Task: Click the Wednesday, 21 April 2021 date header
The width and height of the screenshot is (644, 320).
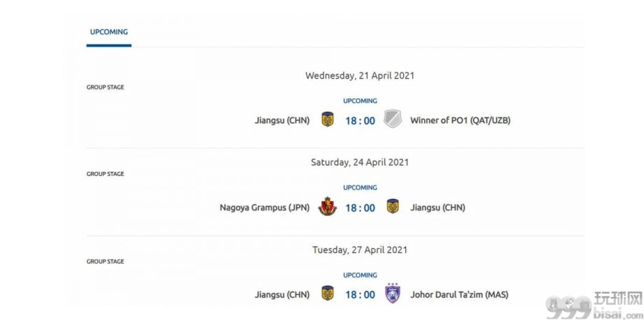Action: (x=360, y=76)
